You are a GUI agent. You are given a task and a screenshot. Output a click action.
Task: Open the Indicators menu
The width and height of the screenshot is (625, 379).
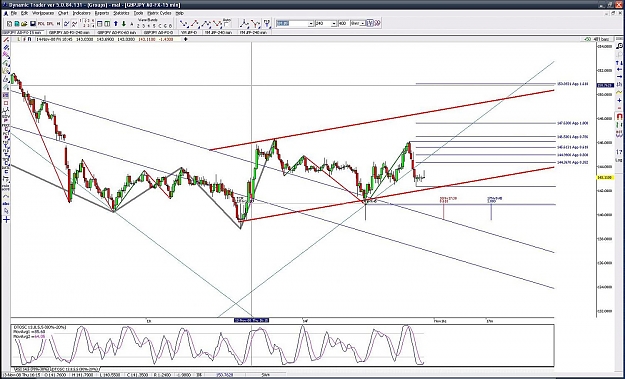[82, 13]
